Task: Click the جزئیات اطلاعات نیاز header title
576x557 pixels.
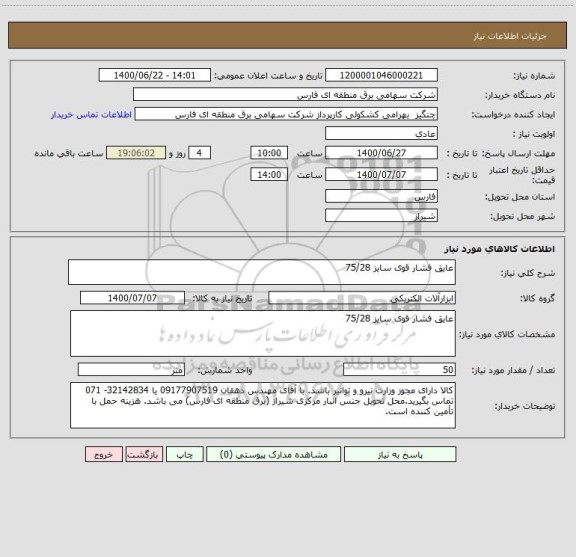Action: click(x=510, y=36)
